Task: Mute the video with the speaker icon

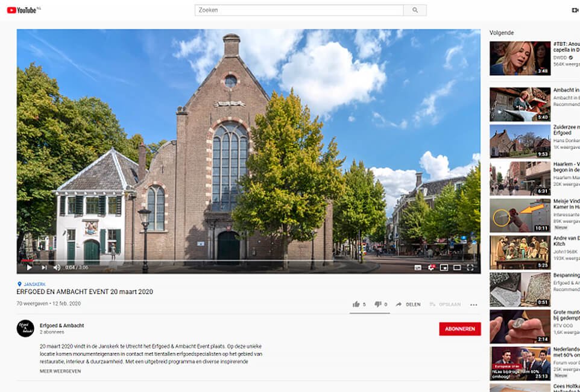Action: pos(57,267)
